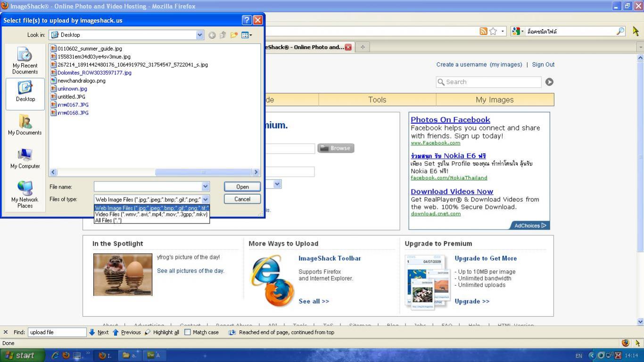Click the find bar text field
The width and height of the screenshot is (644, 362).
click(57, 332)
